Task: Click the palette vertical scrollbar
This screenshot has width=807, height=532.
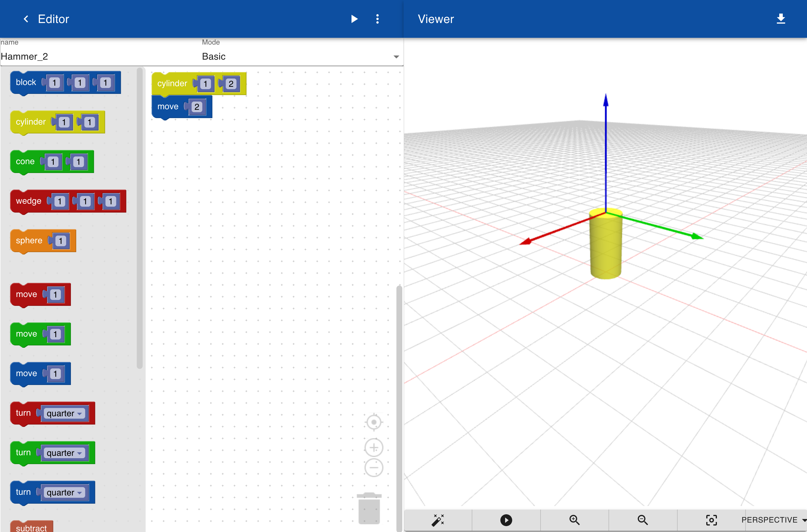Action: tap(139, 218)
